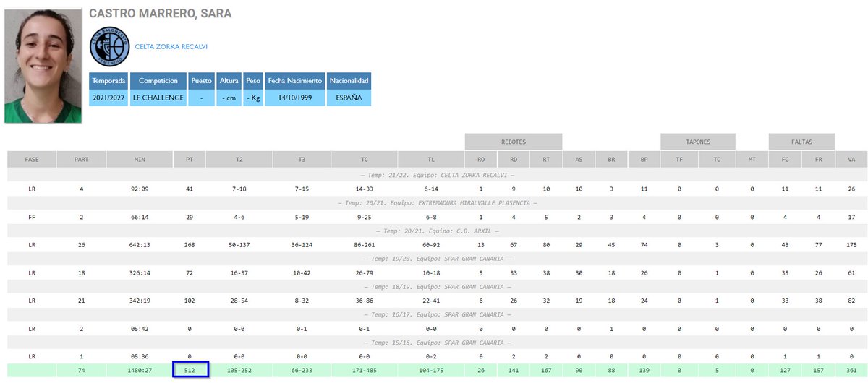
Task: Click the T3 value 36-124
Action: (x=300, y=245)
